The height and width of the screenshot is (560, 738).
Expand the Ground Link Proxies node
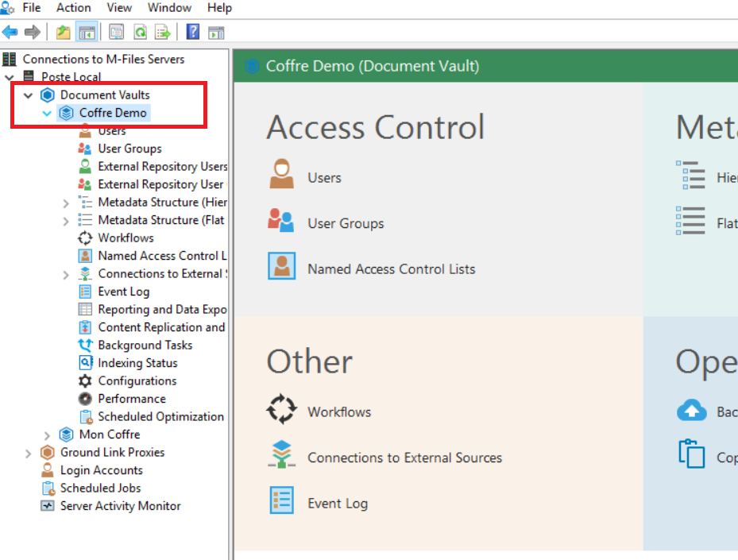click(x=29, y=453)
